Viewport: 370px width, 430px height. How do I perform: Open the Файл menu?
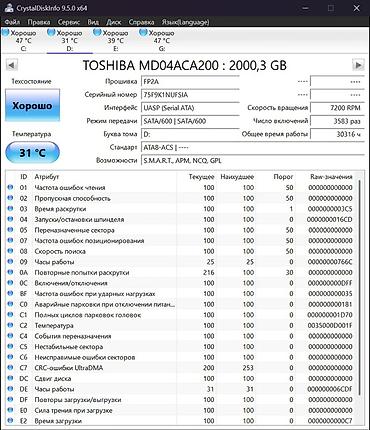pos(12,22)
